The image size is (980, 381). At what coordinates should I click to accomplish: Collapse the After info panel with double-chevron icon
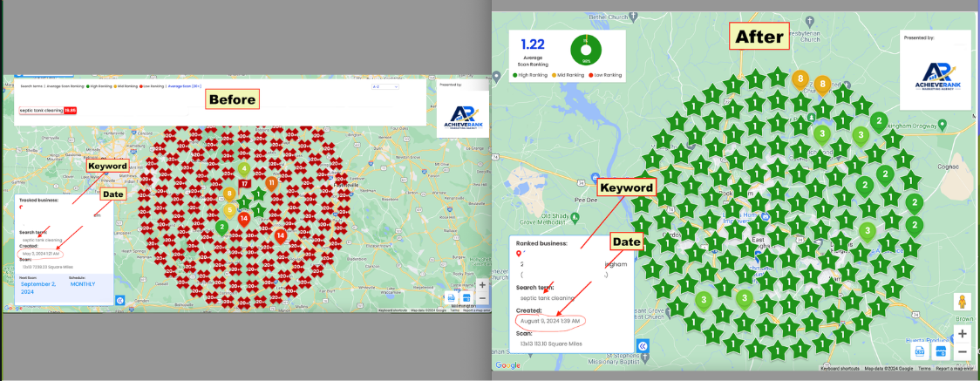pos(642,346)
